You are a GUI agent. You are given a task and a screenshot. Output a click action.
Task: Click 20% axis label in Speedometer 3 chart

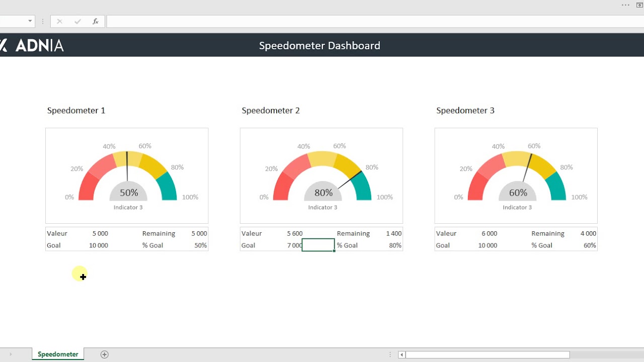pyautogui.click(x=466, y=169)
